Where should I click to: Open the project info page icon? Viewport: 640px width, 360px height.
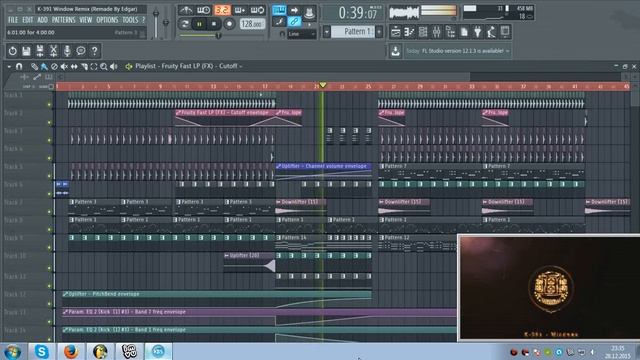pos(464,32)
